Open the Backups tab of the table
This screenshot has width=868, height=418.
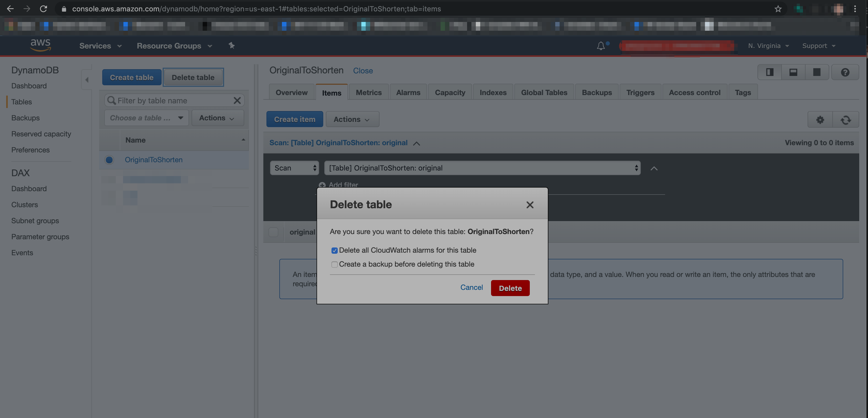pos(596,92)
